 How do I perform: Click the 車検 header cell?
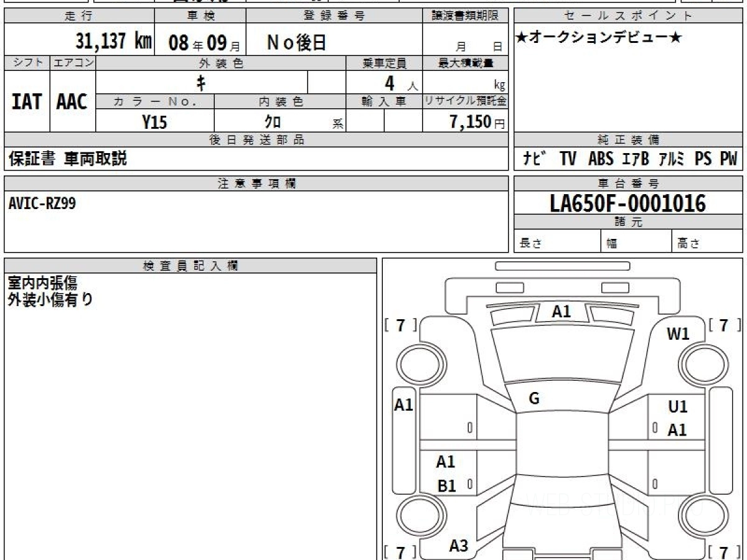point(200,16)
